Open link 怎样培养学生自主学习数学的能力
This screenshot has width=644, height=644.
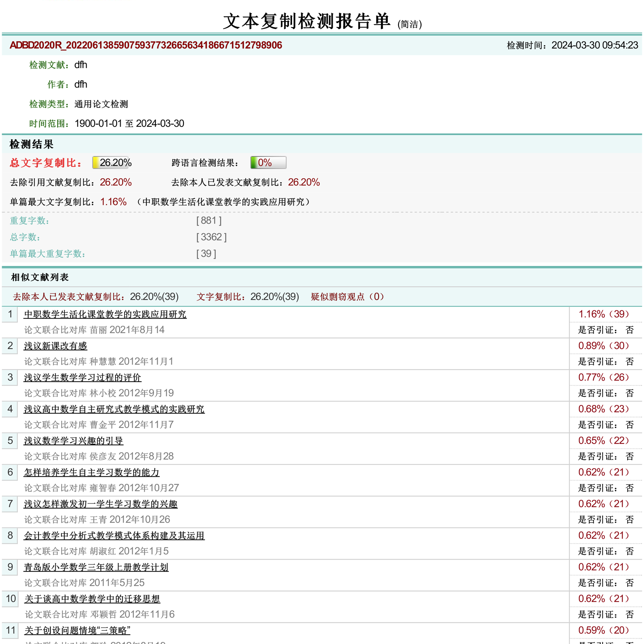[x=91, y=472]
